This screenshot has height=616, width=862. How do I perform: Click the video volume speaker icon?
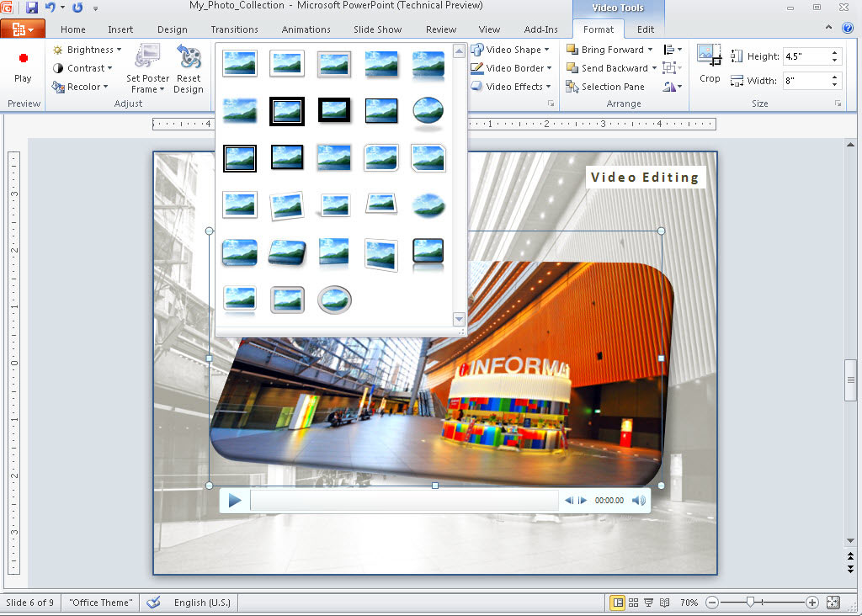coord(638,501)
